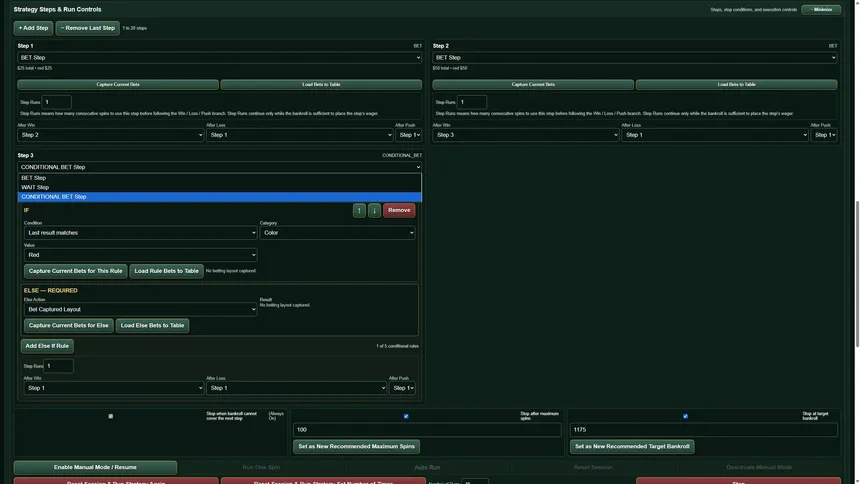Open Step 1 After Win dropdown
This screenshot has height=484, width=860.
point(111,135)
